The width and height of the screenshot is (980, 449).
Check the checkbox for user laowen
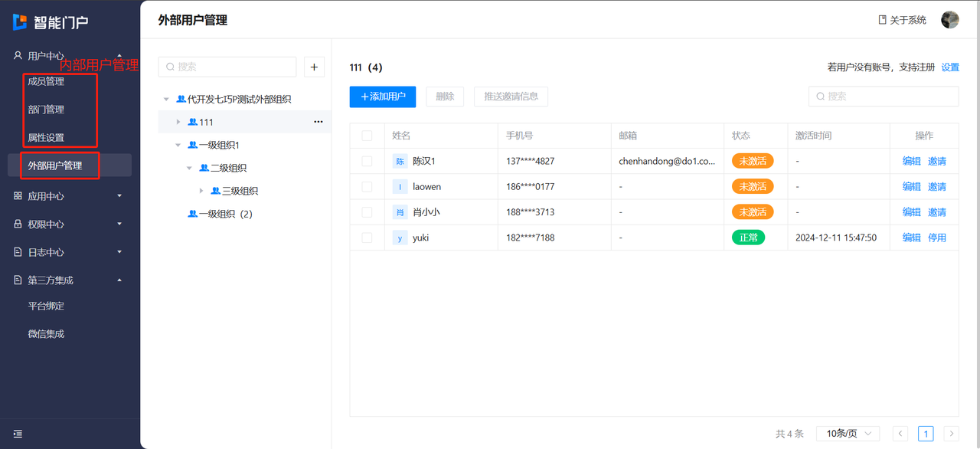click(x=367, y=187)
